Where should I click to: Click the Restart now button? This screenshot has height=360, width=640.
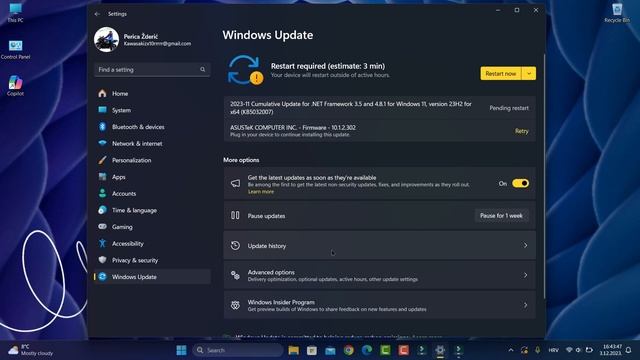coord(501,73)
